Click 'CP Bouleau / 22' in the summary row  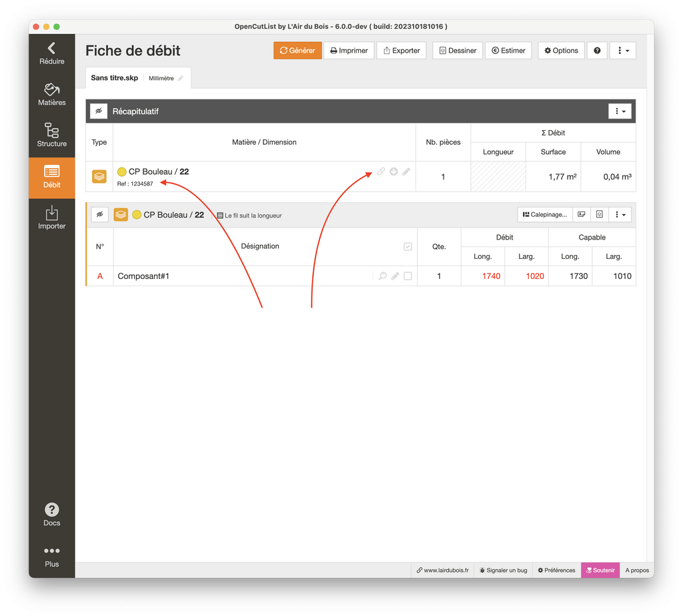pyautogui.click(x=159, y=172)
